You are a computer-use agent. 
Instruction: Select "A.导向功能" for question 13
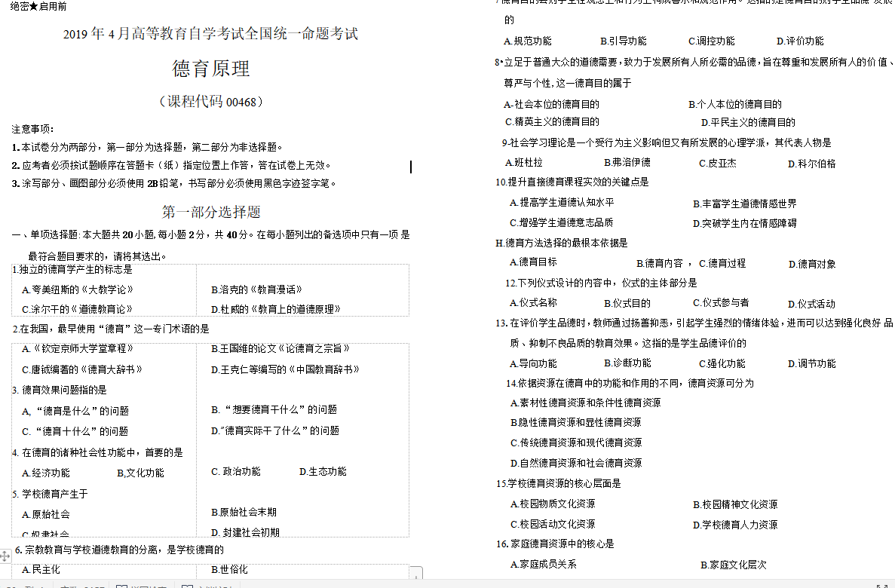(x=533, y=363)
